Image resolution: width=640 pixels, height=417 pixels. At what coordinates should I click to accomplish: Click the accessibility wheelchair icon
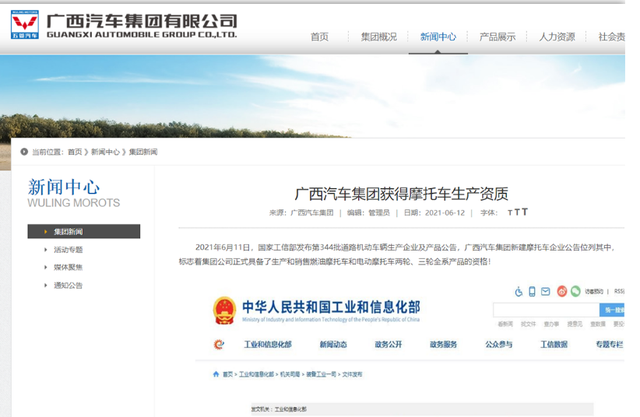tap(518, 291)
